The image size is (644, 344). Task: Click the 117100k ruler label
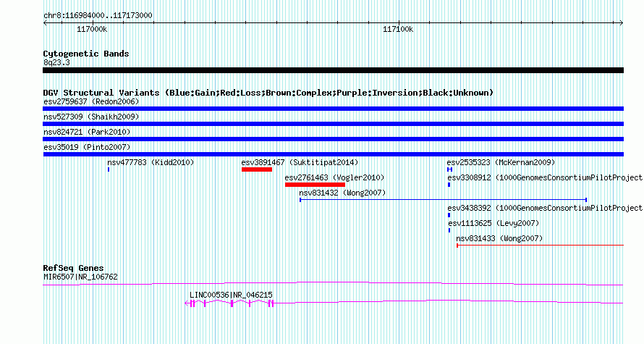(x=398, y=30)
